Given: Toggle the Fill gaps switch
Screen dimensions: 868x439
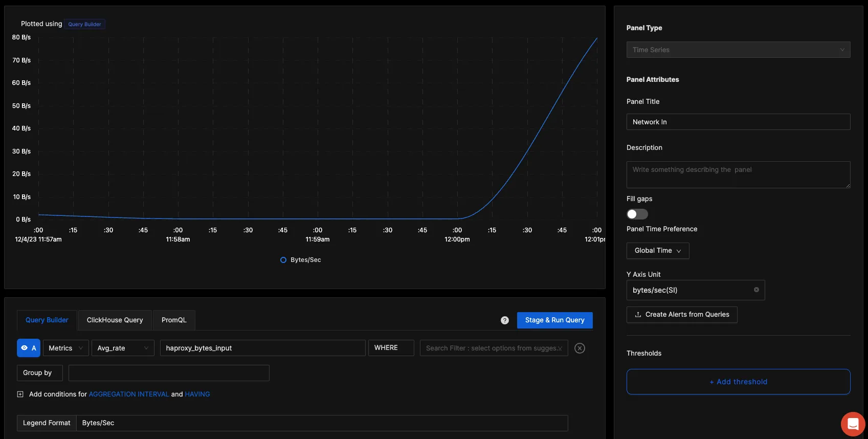Looking at the screenshot, I should tap(637, 214).
